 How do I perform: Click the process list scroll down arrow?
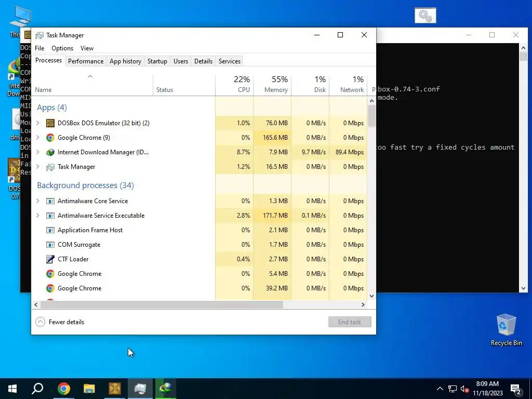click(371, 296)
